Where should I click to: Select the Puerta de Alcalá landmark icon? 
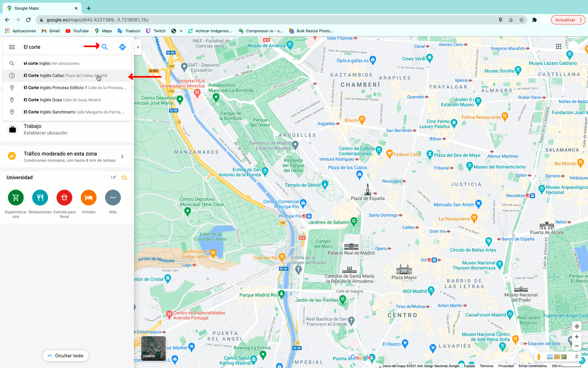point(547,226)
